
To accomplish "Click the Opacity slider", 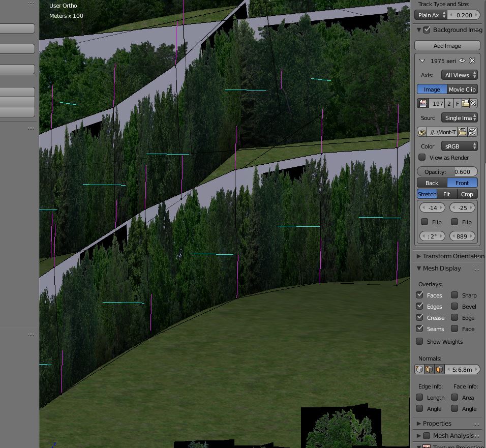I will click(447, 171).
